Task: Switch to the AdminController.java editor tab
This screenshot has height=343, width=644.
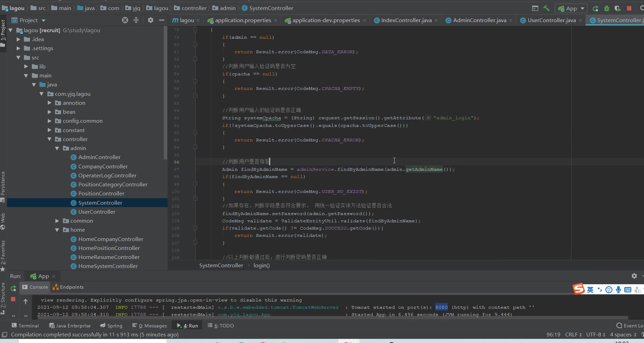Action: pos(479,20)
